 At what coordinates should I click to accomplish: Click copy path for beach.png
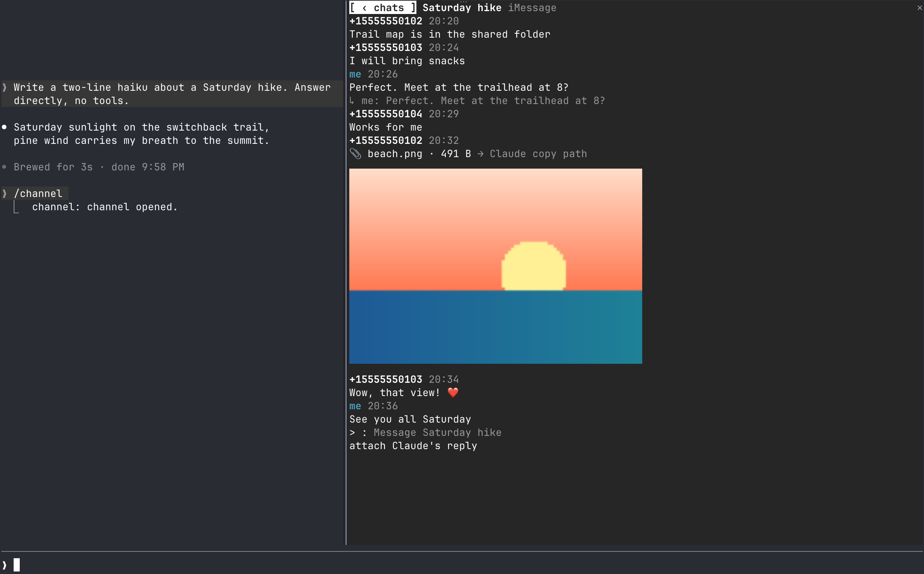[560, 154]
